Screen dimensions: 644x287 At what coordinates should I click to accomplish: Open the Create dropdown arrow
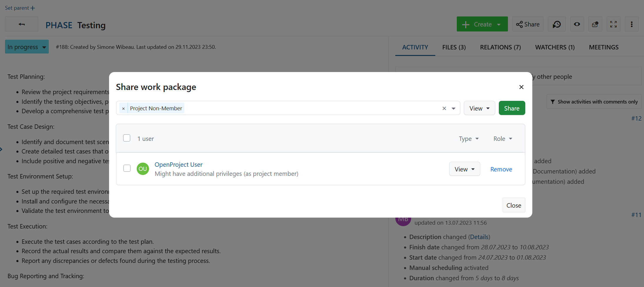tap(499, 24)
